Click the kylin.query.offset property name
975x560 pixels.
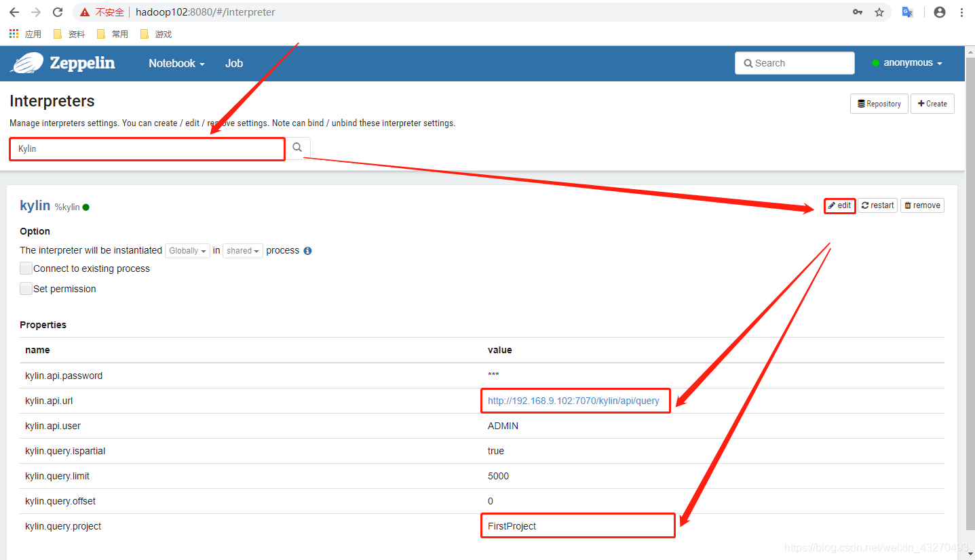pos(60,501)
